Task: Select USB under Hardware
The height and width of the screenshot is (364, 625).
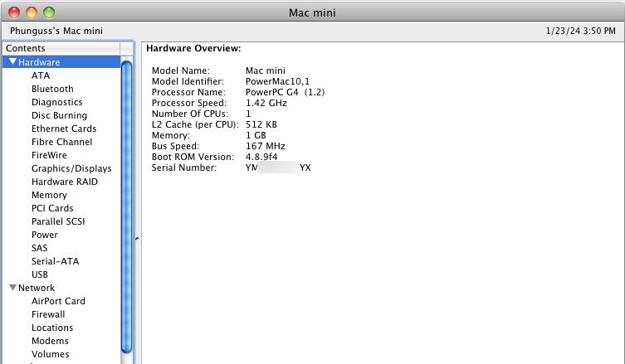Action: [40, 274]
